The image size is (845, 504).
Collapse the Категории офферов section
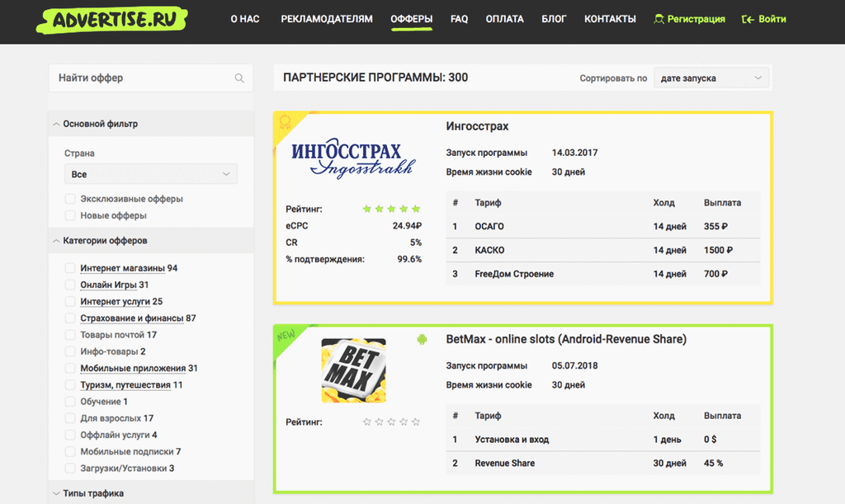click(151, 241)
